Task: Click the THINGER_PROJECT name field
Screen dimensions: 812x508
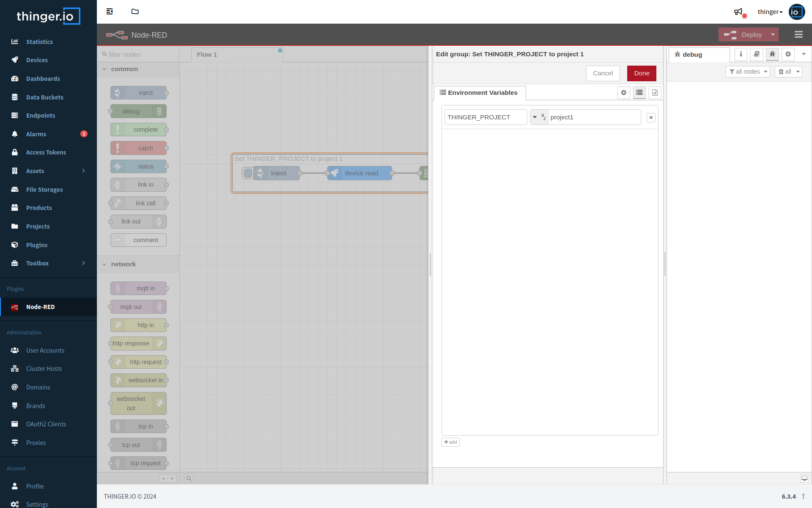Action: 485,117
